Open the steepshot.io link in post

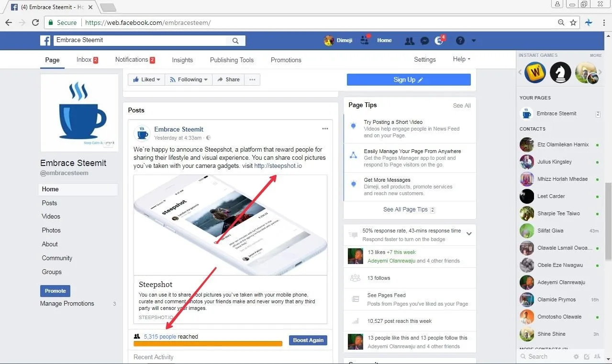pos(278,166)
